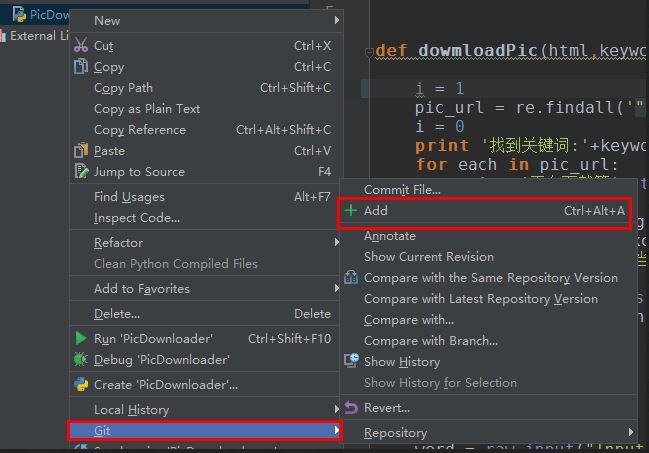Click the Copy pages icon

click(81, 66)
